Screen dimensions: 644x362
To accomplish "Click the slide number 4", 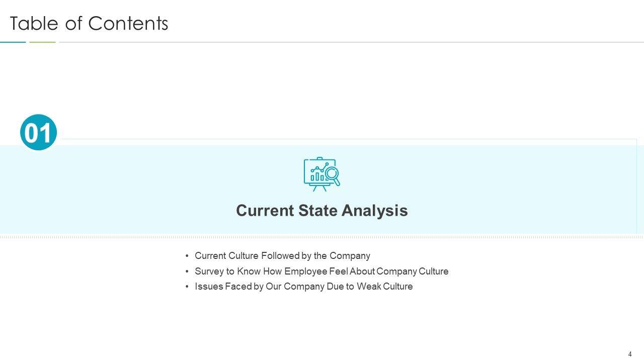I will pos(630,354).
